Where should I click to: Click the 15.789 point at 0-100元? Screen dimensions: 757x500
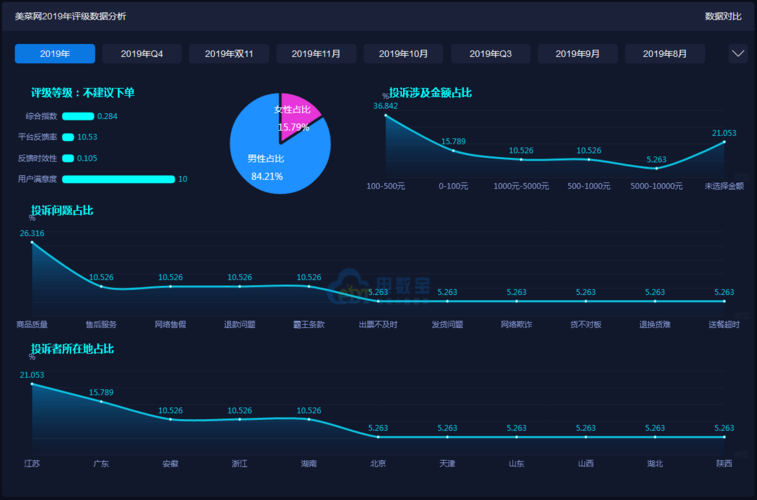[x=453, y=151]
